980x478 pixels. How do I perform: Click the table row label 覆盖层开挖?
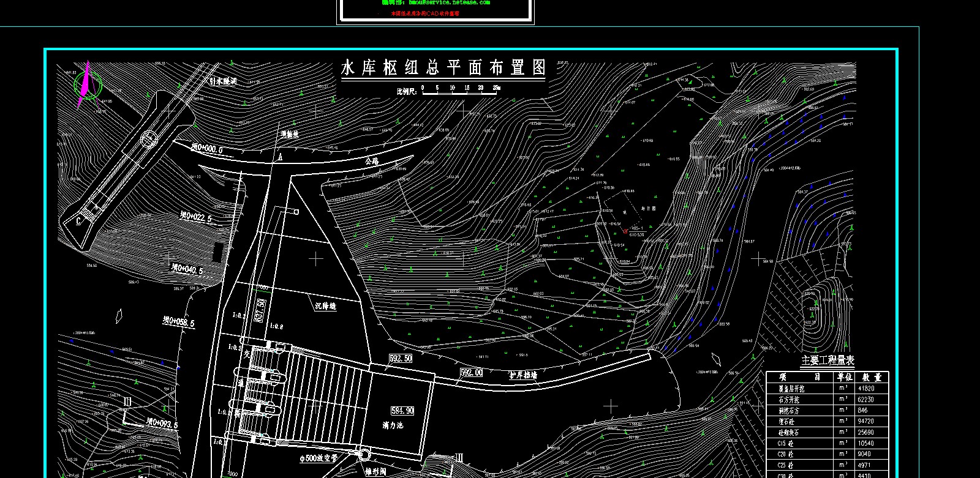point(791,389)
